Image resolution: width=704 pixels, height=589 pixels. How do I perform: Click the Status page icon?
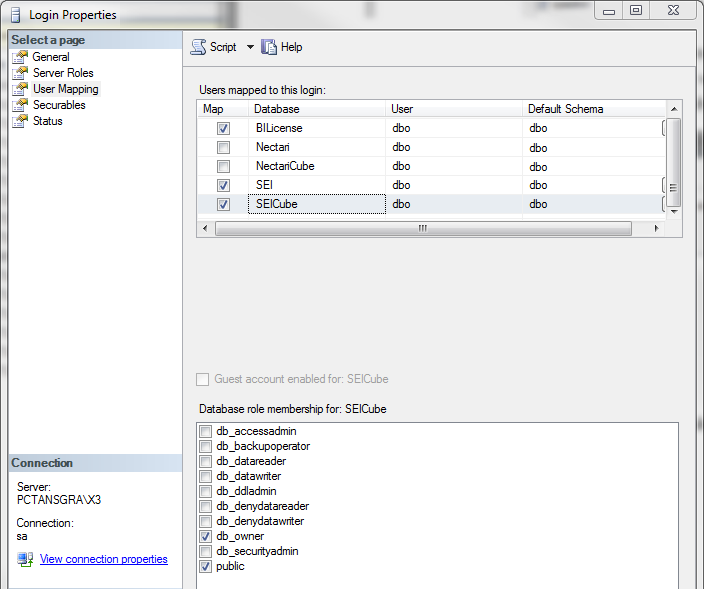coord(20,121)
